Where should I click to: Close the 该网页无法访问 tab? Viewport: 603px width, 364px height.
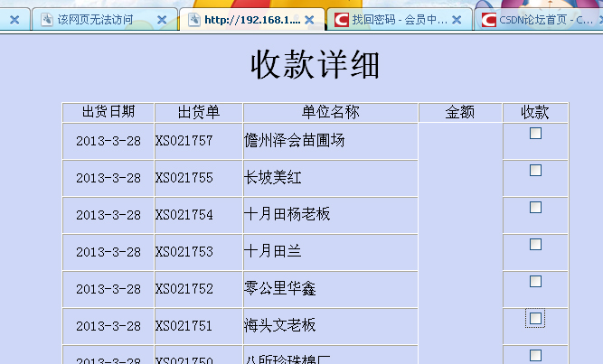coord(163,20)
